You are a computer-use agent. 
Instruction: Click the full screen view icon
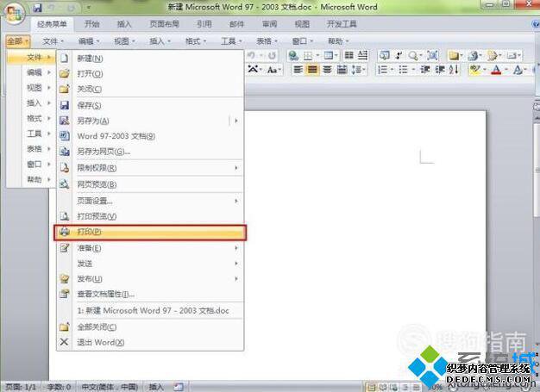(432, 55)
